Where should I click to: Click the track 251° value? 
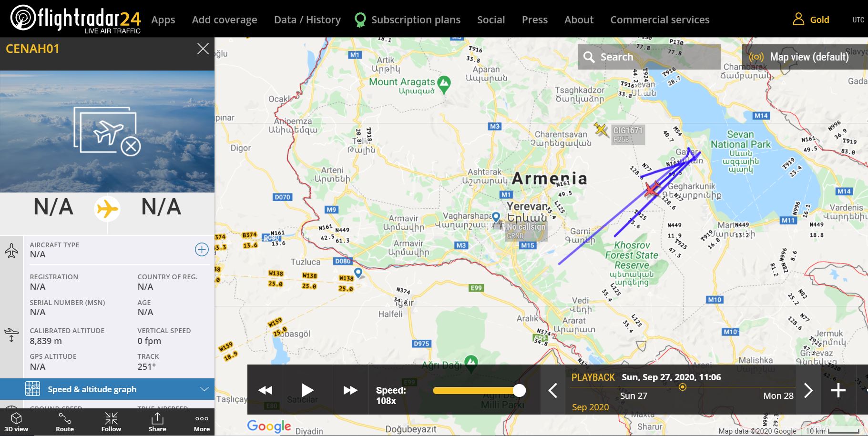click(x=146, y=366)
